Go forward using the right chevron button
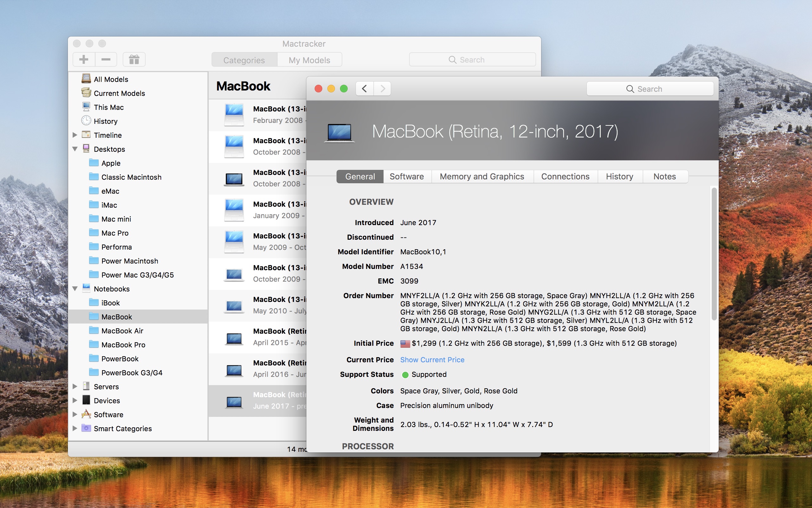The image size is (812, 508). coord(383,89)
